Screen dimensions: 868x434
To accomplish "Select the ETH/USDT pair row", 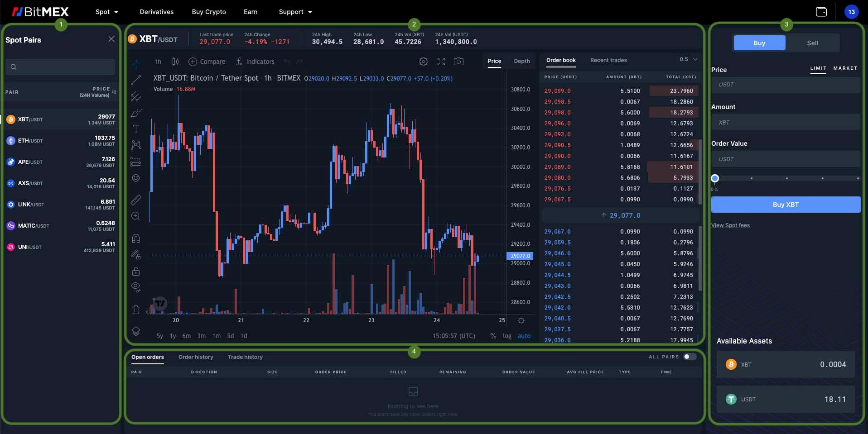I will point(60,141).
